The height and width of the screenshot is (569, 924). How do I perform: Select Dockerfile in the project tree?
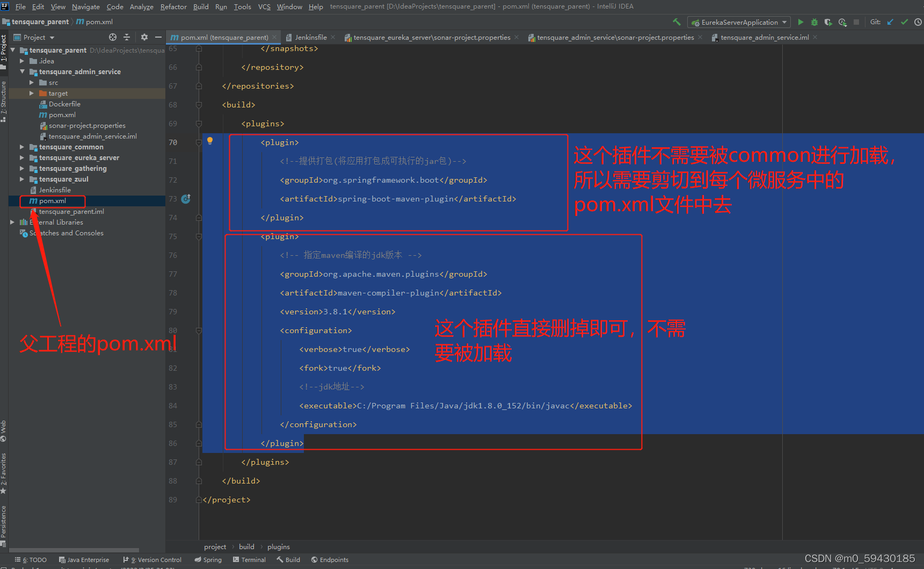64,104
